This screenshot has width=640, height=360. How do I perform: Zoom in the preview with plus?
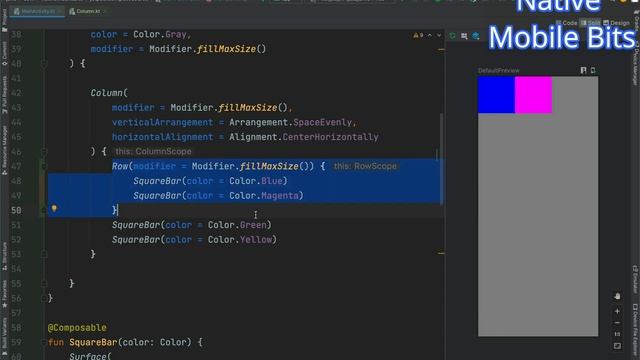click(x=617, y=311)
